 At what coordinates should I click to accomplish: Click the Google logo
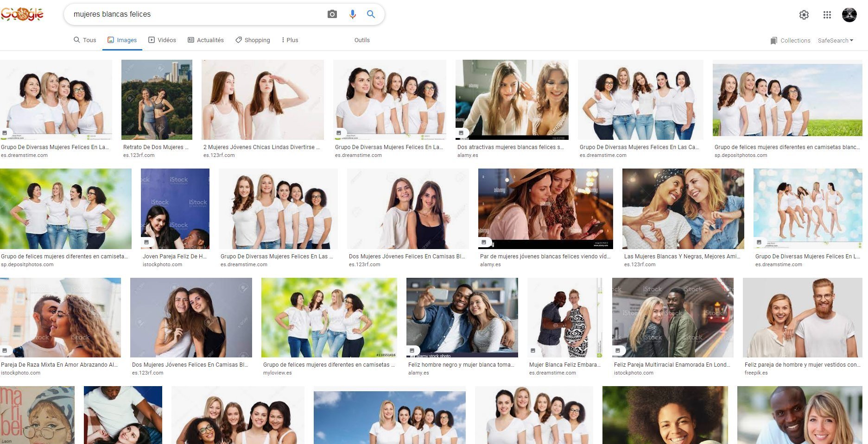tap(22, 14)
